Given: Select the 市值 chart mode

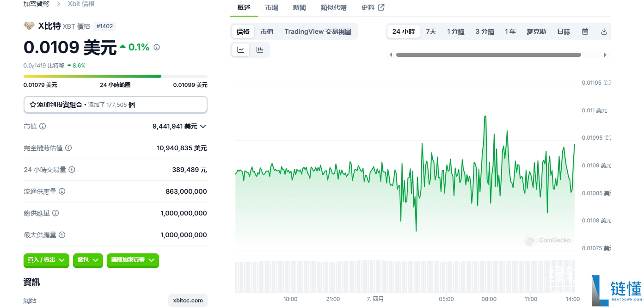Looking at the screenshot, I should tap(267, 31).
